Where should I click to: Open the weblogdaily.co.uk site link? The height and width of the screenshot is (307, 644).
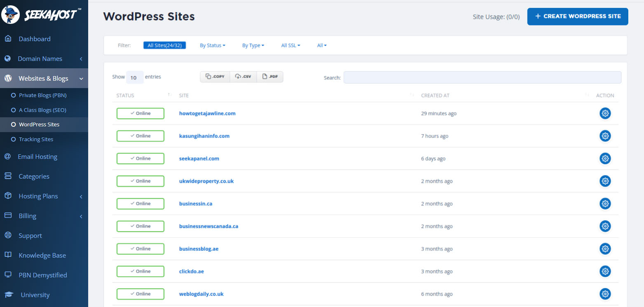[x=201, y=294]
